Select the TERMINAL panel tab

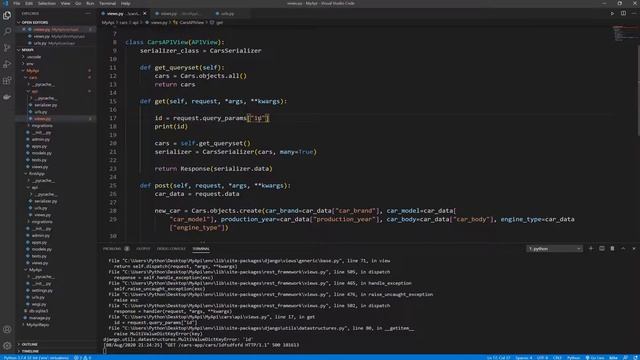click(x=201, y=249)
